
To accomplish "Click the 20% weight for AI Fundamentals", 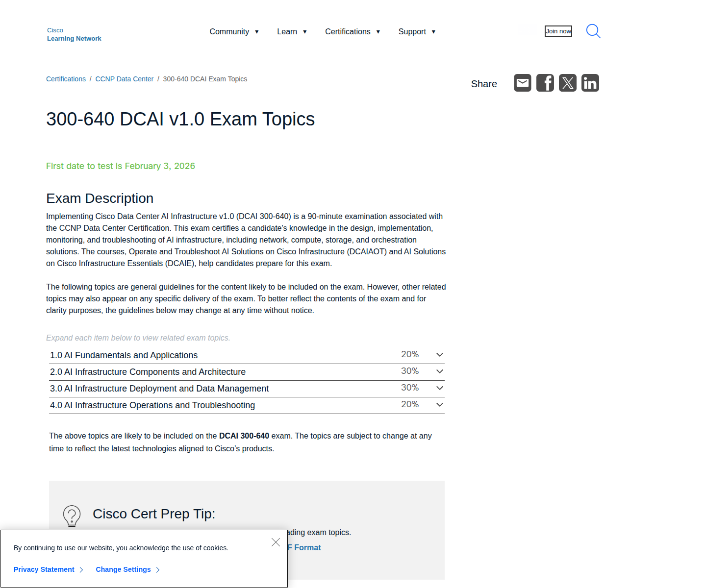I will [410, 354].
